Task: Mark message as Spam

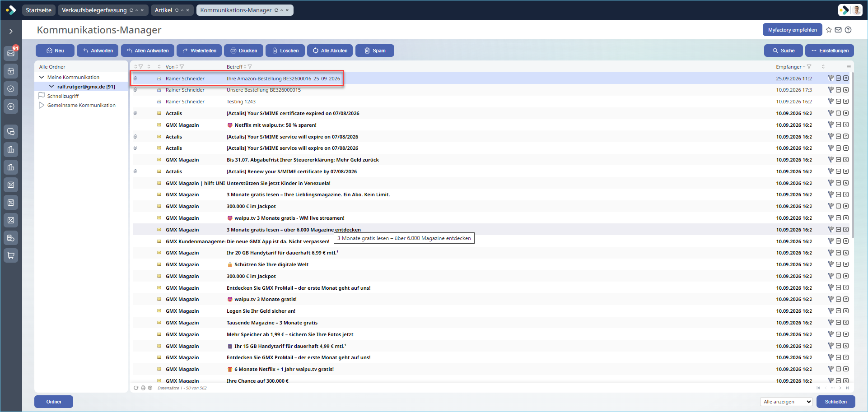Action: pyautogui.click(x=375, y=51)
